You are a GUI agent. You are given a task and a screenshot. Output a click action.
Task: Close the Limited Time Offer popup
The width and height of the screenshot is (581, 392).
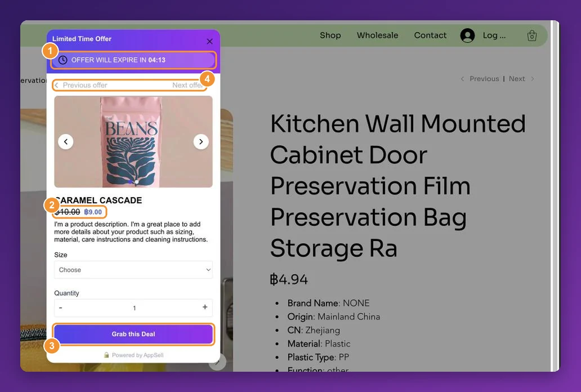[210, 41]
